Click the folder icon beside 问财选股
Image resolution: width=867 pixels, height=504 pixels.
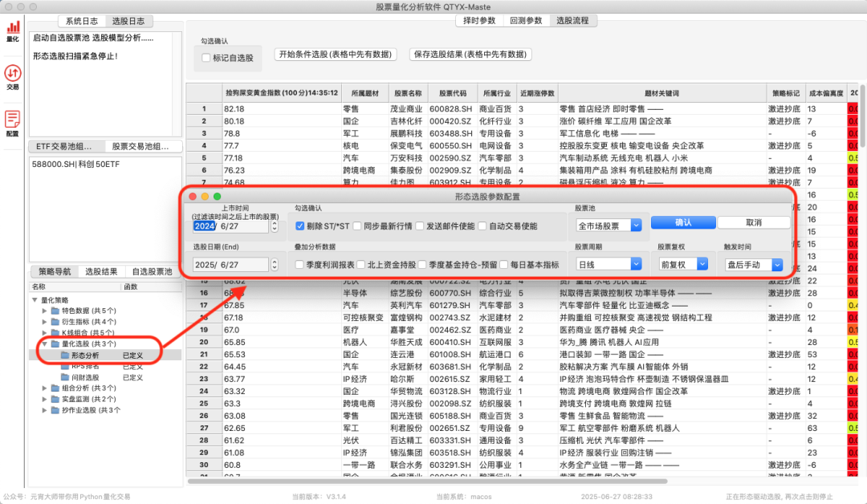tap(65, 377)
